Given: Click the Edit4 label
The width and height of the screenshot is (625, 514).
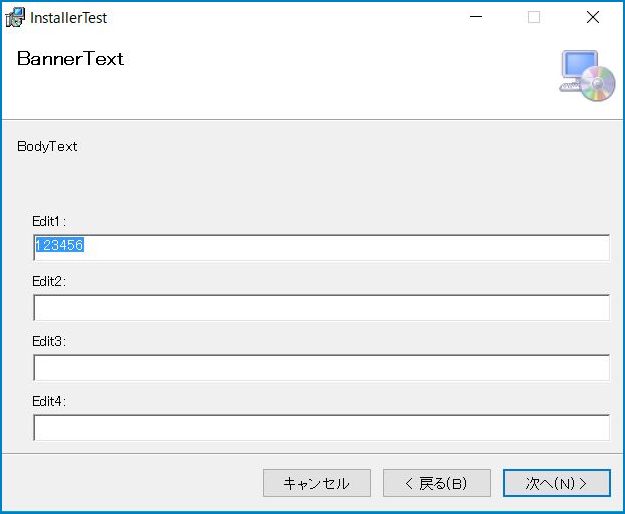Looking at the screenshot, I should tap(49, 401).
